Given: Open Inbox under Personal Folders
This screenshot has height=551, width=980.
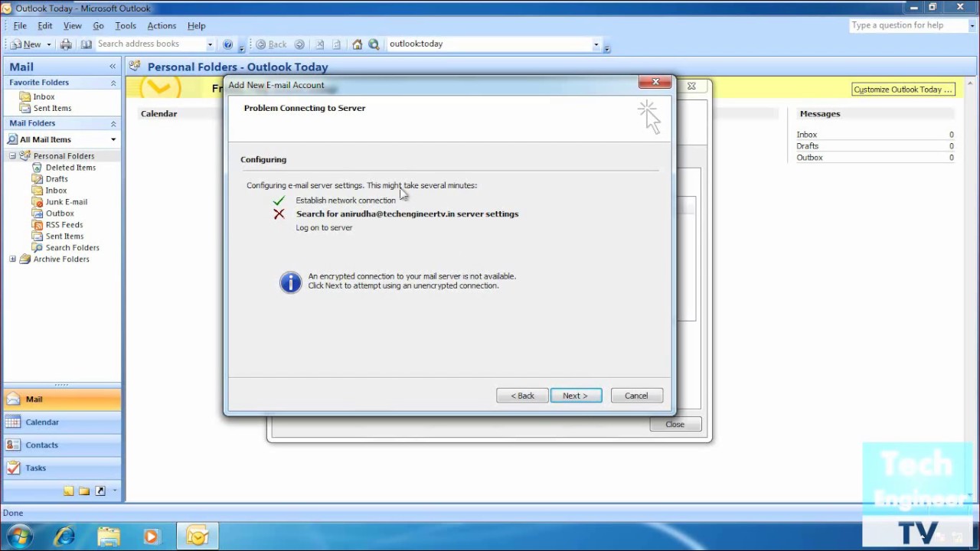Looking at the screenshot, I should [x=56, y=191].
